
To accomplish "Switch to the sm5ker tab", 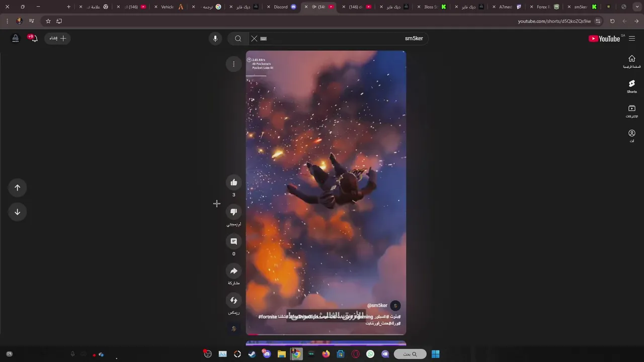I will (585, 7).
